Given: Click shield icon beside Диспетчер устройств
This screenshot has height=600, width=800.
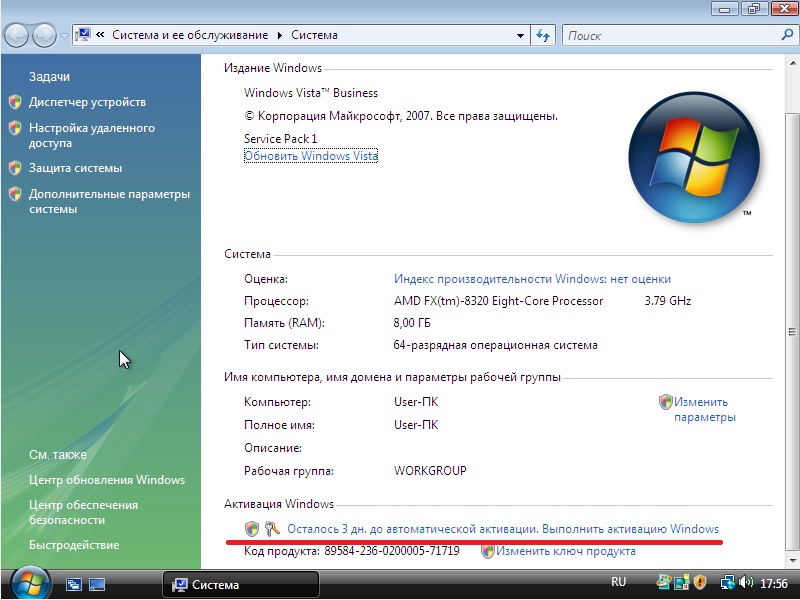Looking at the screenshot, I should pos(15,102).
